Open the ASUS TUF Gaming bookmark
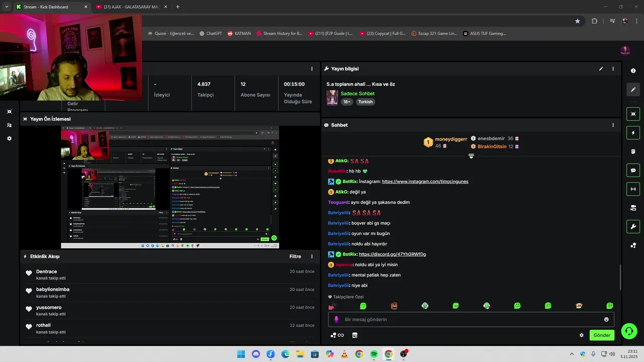 click(x=485, y=34)
